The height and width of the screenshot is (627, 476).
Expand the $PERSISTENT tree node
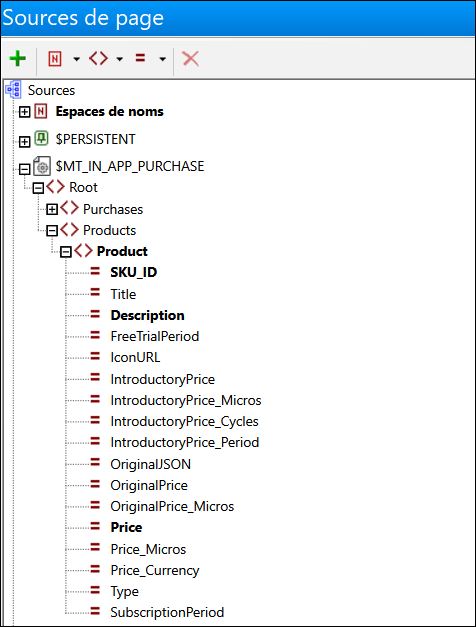[x=24, y=141]
